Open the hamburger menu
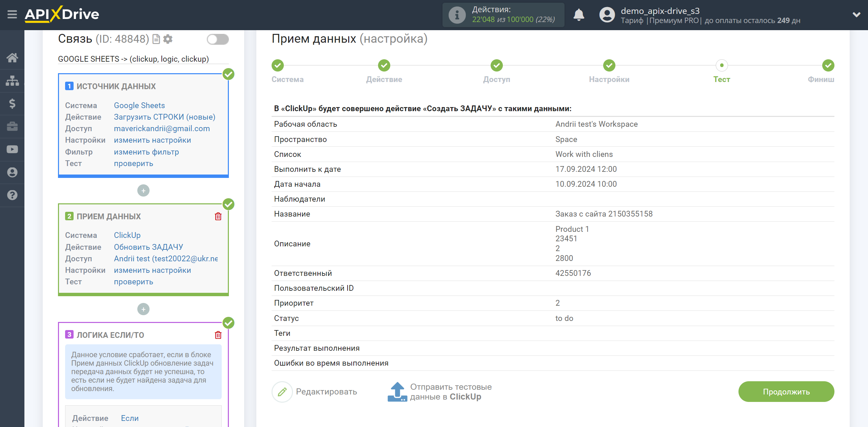The width and height of the screenshot is (868, 427). click(12, 15)
